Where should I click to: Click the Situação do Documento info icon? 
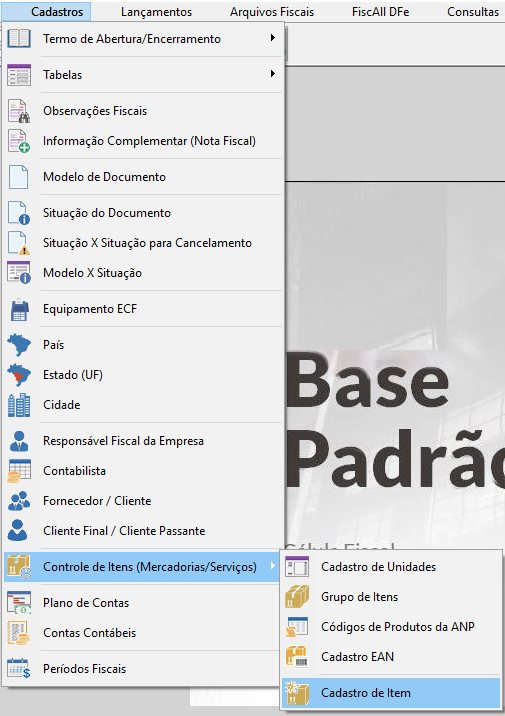click(x=19, y=213)
